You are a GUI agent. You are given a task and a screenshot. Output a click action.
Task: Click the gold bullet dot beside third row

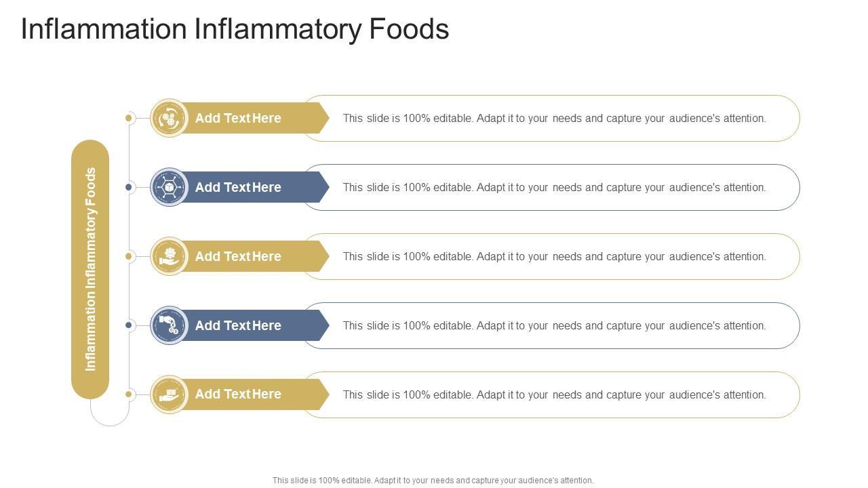[128, 257]
